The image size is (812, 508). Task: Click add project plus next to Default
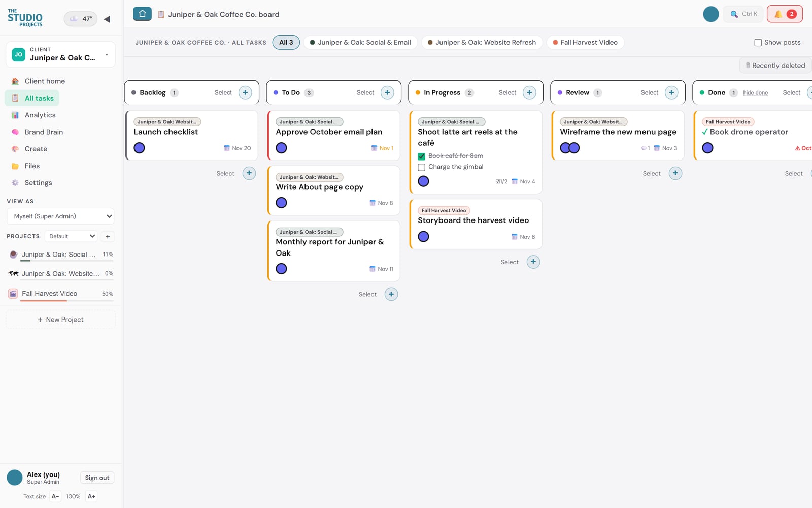coord(108,236)
